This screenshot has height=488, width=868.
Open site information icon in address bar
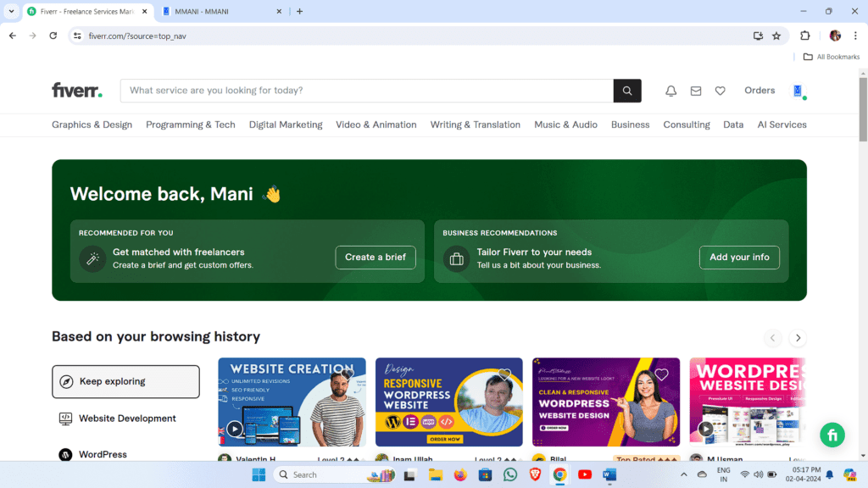77,36
